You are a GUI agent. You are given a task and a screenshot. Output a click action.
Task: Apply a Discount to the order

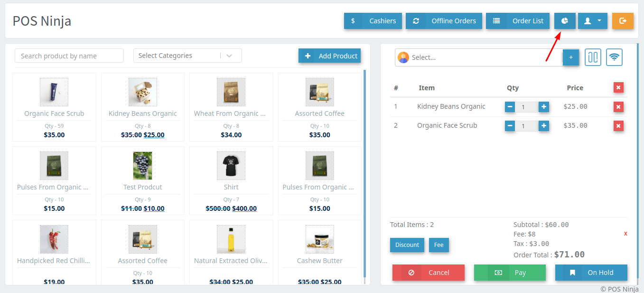pos(407,245)
